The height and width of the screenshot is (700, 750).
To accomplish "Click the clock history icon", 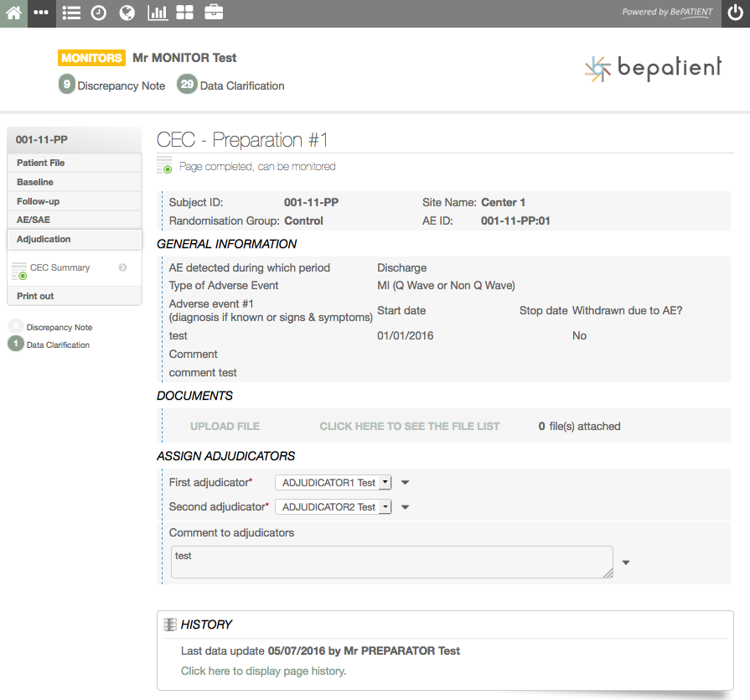I will coord(99,13).
